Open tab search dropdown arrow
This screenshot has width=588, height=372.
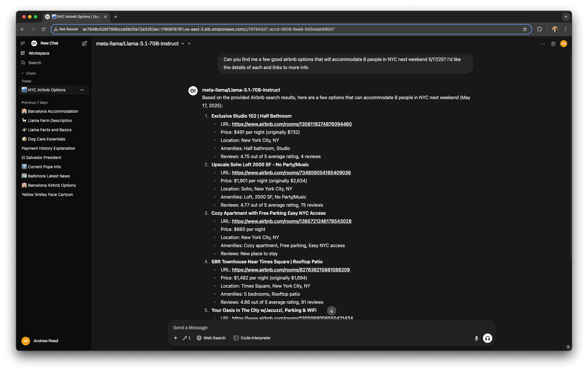tap(566, 17)
